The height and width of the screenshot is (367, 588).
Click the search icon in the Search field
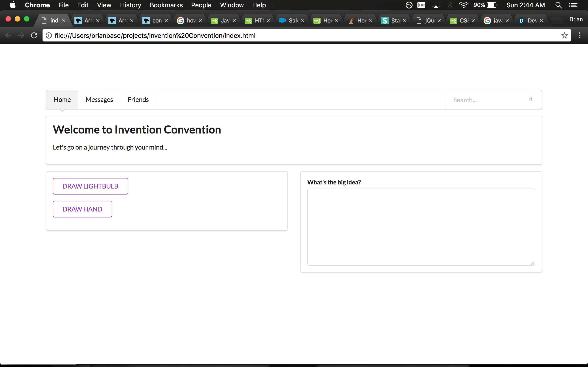pyautogui.click(x=531, y=99)
